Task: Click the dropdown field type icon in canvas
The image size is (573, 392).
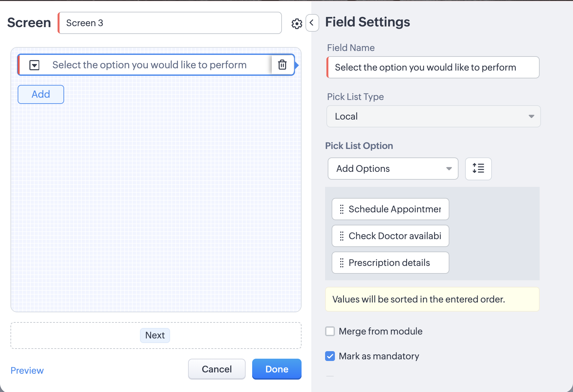Action: tap(34, 65)
